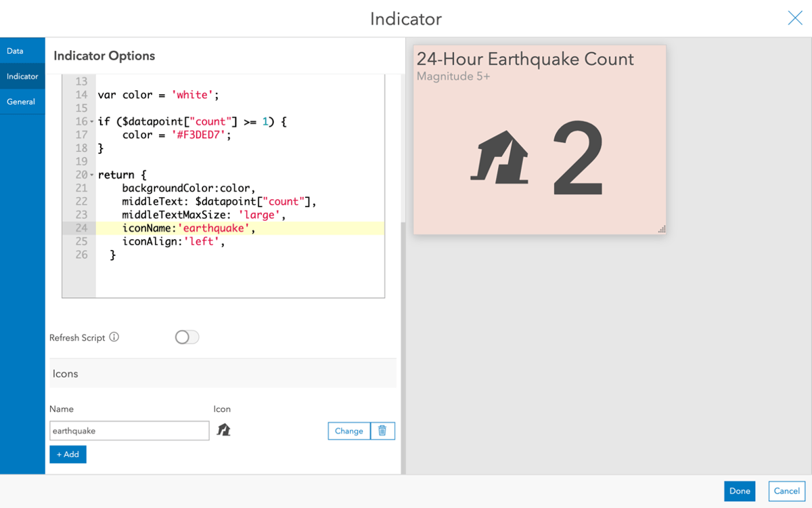The image size is (812, 508).
Task: Click the small earthquake icon preview
Action: point(224,430)
